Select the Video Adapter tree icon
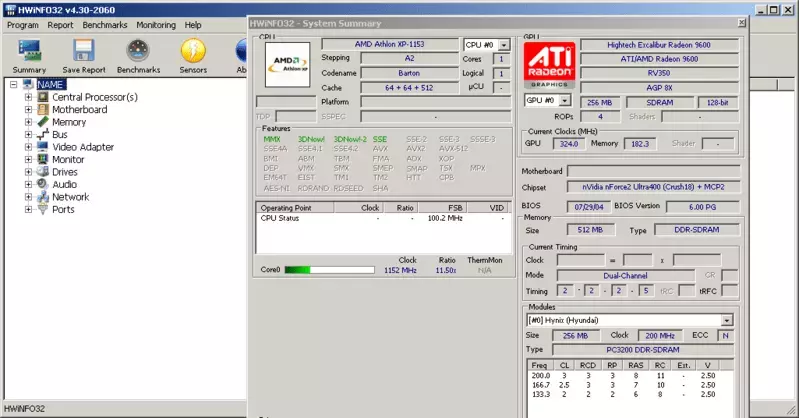The width and height of the screenshot is (799, 418). click(x=43, y=147)
